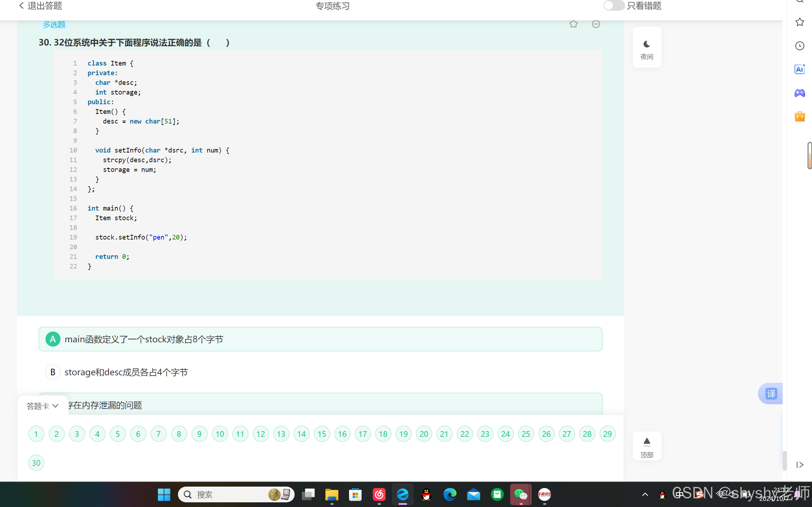Click 退出答题 to exit quiz

tap(40, 6)
